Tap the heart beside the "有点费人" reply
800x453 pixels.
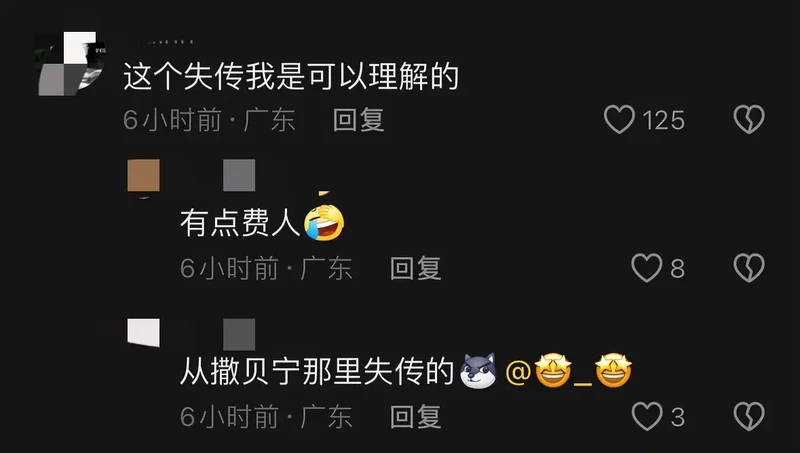[646, 268]
